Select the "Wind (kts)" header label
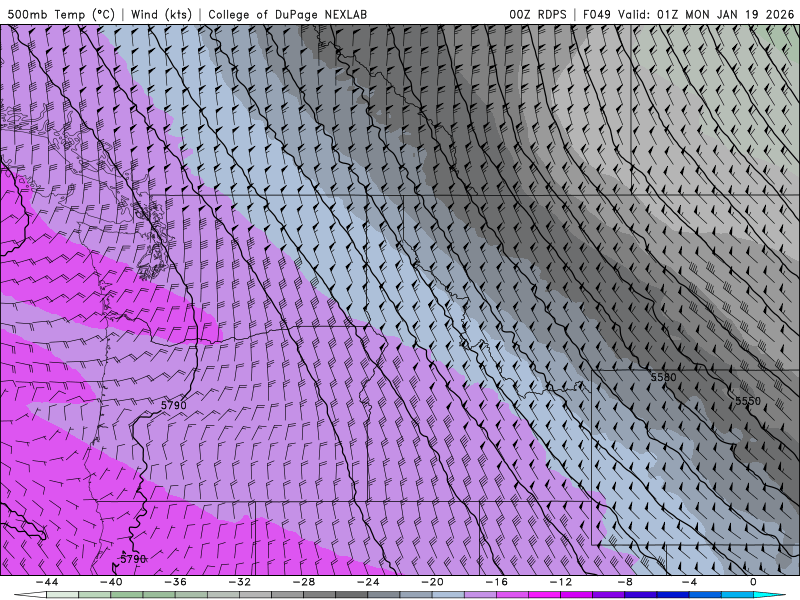This screenshot has width=800, height=600. (x=161, y=14)
